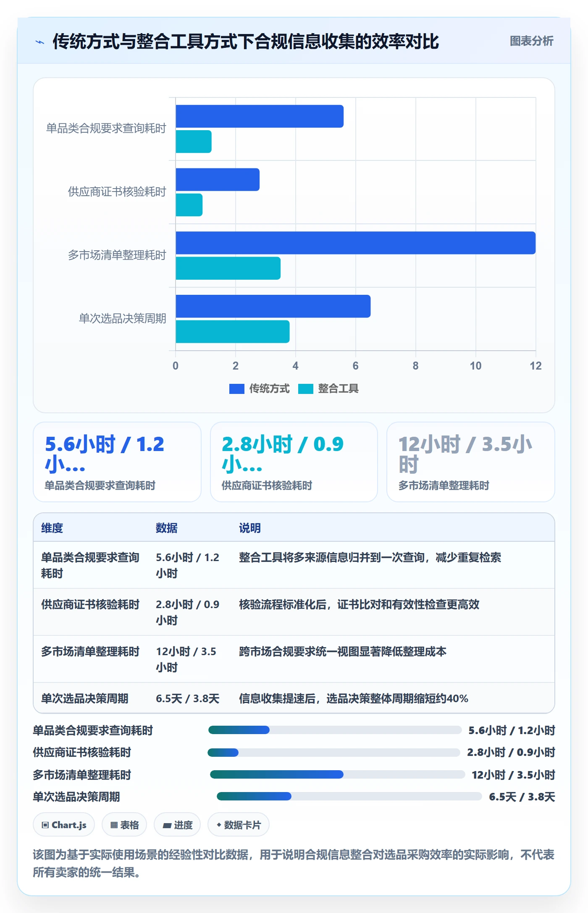
Task: Click the teal bar for 多市场清单整理耗时
Action: (228, 268)
